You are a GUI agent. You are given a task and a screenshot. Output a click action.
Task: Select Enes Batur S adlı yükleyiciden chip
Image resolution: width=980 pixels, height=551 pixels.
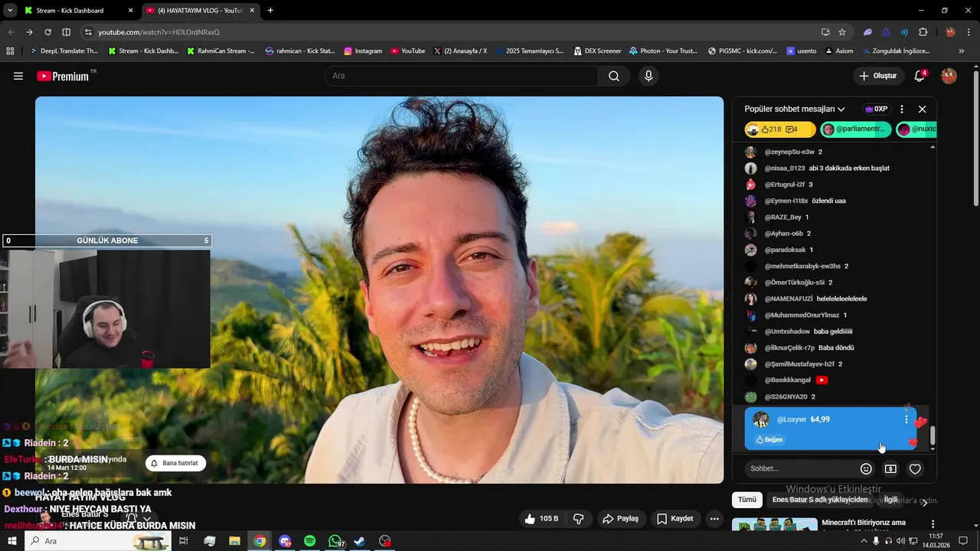tap(820, 500)
